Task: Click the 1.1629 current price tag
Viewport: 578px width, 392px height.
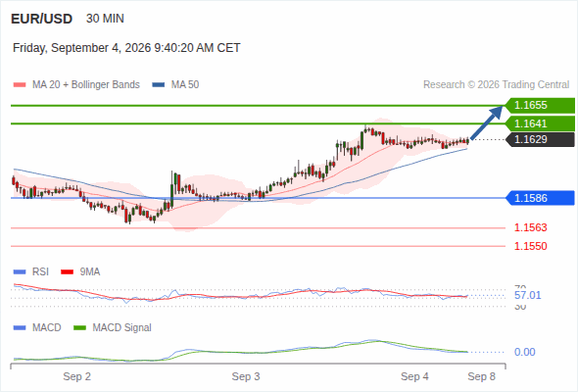Action: pos(540,140)
